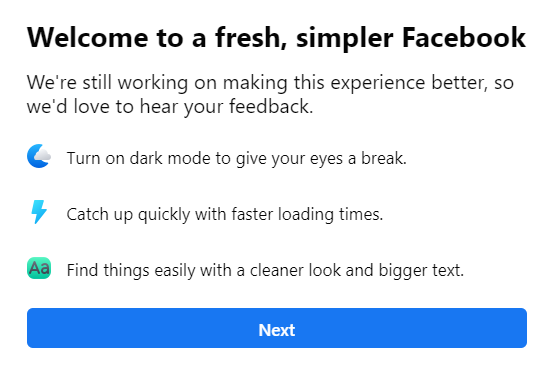Click 'faster loading times' in second bullet
Image resolution: width=553 pixels, height=374 pixels.
coord(307,214)
